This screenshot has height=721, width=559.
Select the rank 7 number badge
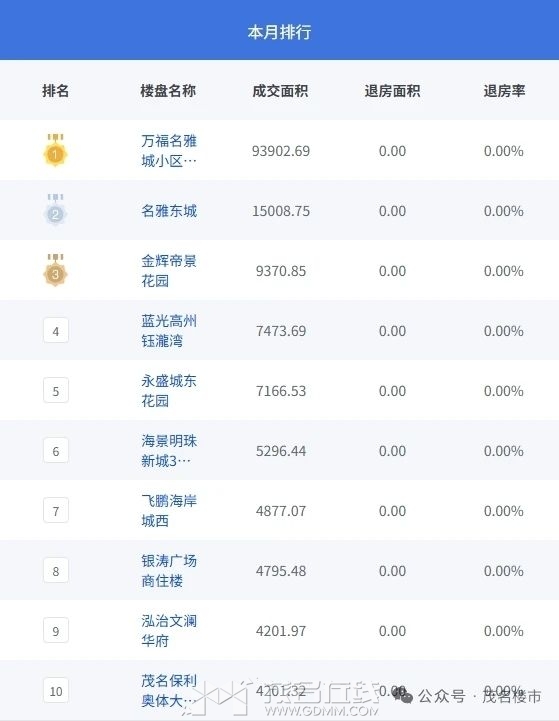click(56, 510)
